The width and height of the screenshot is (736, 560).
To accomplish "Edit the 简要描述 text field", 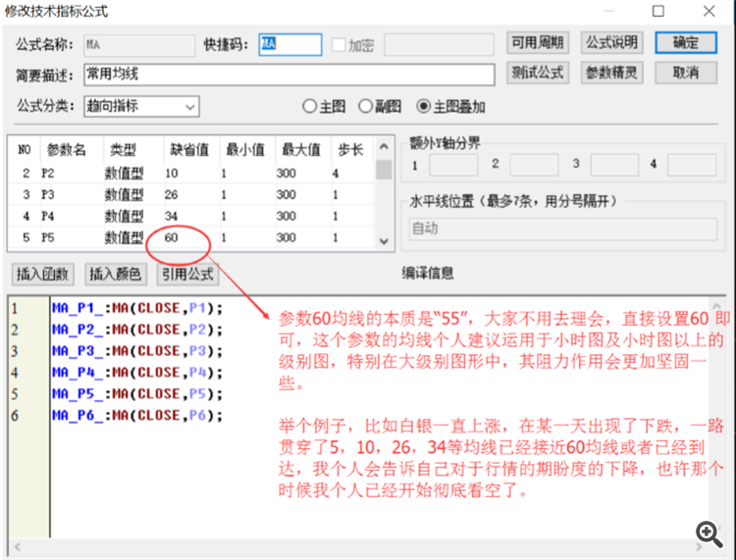I will pyautogui.click(x=289, y=75).
